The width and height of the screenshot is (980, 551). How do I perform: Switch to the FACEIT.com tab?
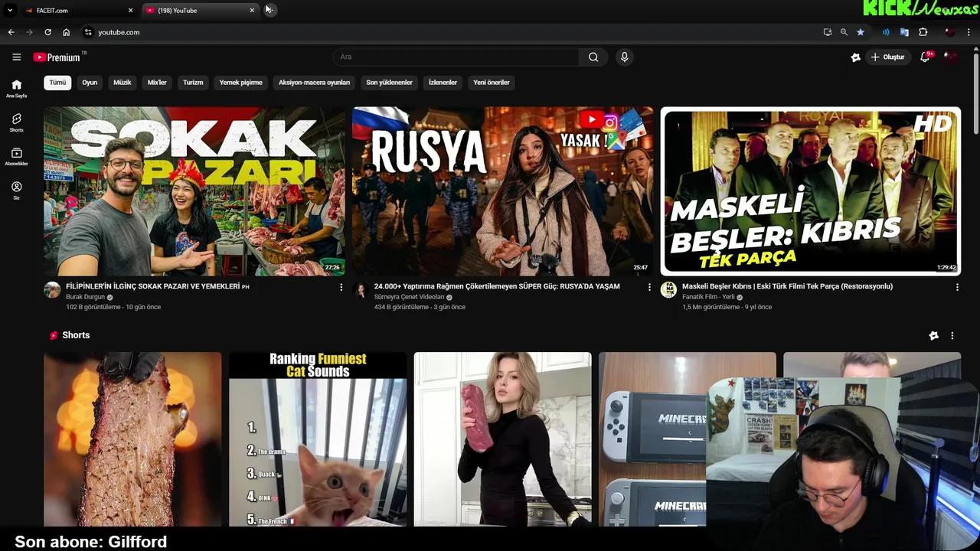click(x=77, y=10)
